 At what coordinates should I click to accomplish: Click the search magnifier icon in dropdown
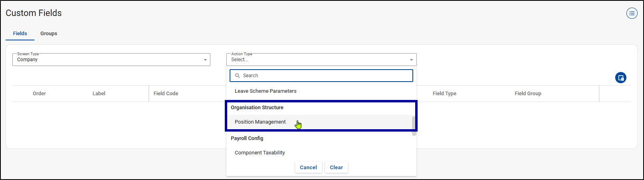pyautogui.click(x=237, y=76)
